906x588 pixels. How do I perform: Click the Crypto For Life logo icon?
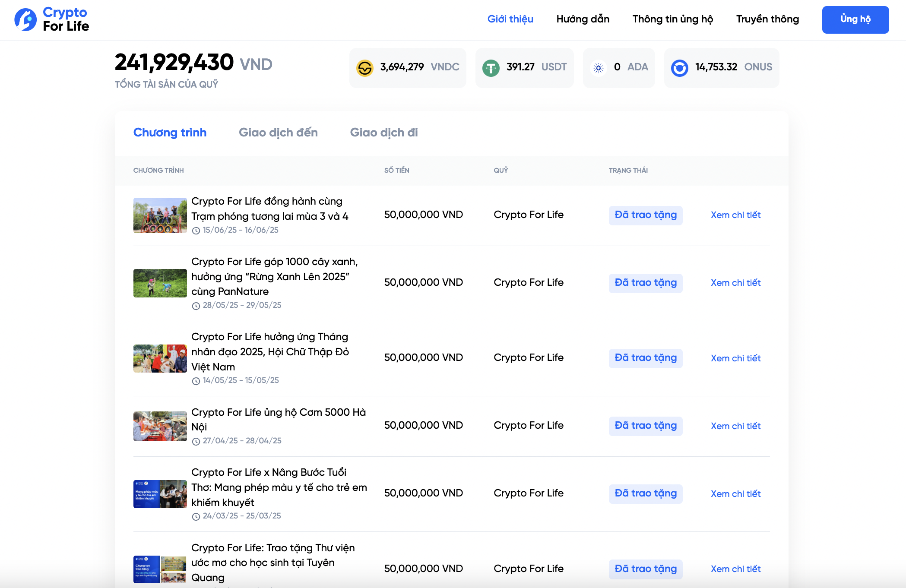(x=25, y=19)
